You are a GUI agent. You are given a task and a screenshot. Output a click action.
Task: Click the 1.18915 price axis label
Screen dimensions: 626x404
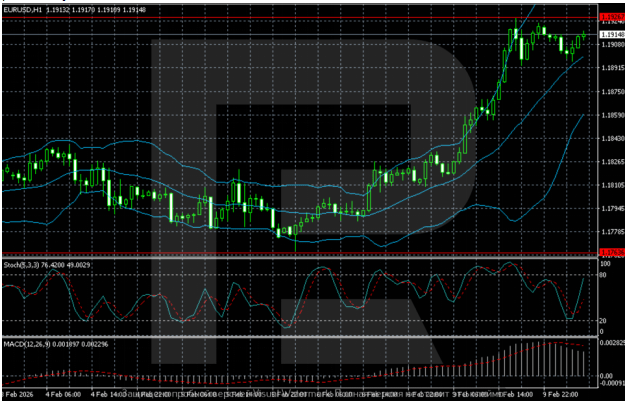608,68
